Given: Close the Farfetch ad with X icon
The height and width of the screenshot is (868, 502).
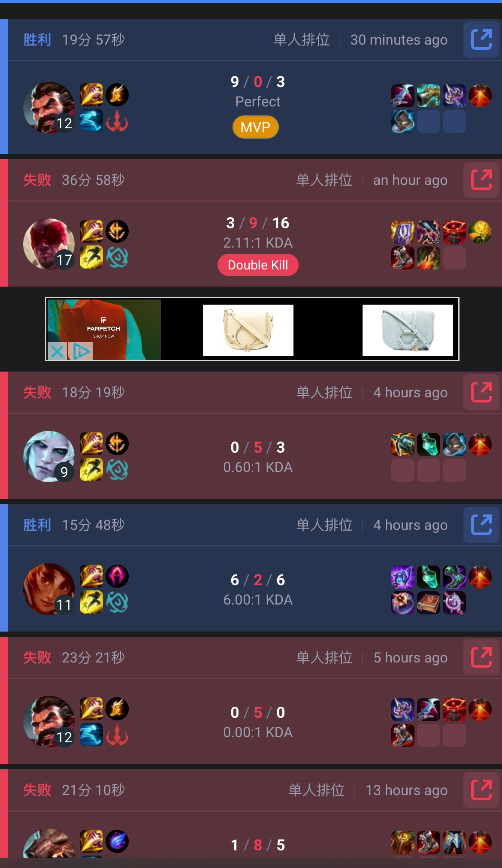Looking at the screenshot, I should [x=57, y=352].
